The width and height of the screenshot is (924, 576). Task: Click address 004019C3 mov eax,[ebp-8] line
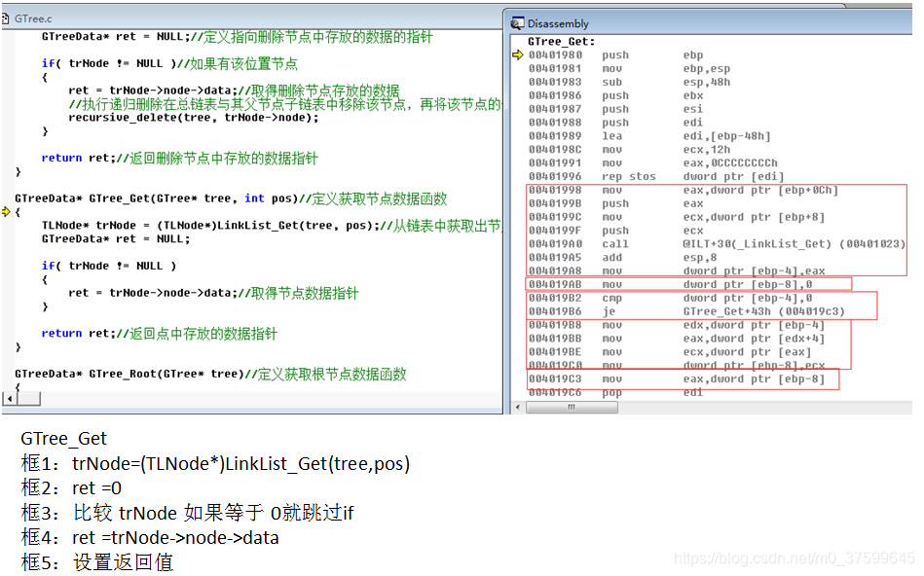click(677, 379)
